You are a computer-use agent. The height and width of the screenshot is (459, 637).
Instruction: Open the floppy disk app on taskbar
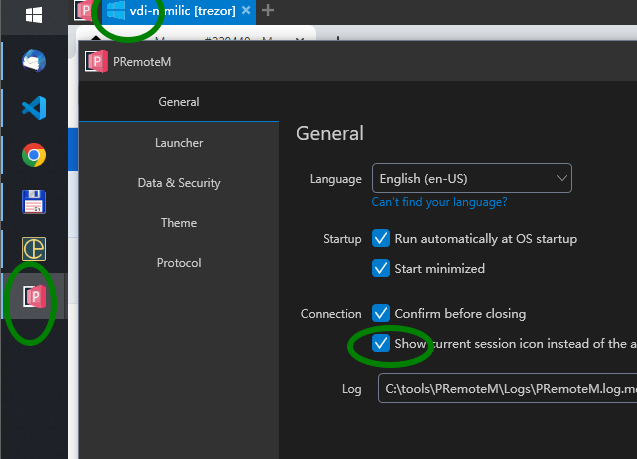coord(34,202)
